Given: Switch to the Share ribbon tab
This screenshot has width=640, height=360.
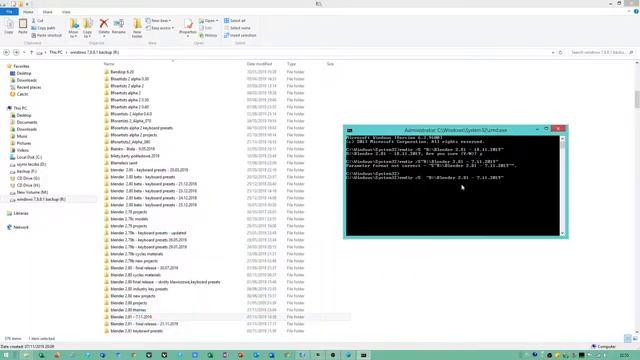Looking at the screenshot, I should [x=47, y=12].
